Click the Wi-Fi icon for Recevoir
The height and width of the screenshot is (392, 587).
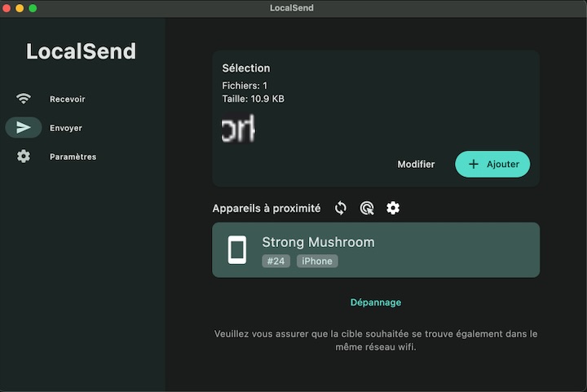pyautogui.click(x=24, y=99)
